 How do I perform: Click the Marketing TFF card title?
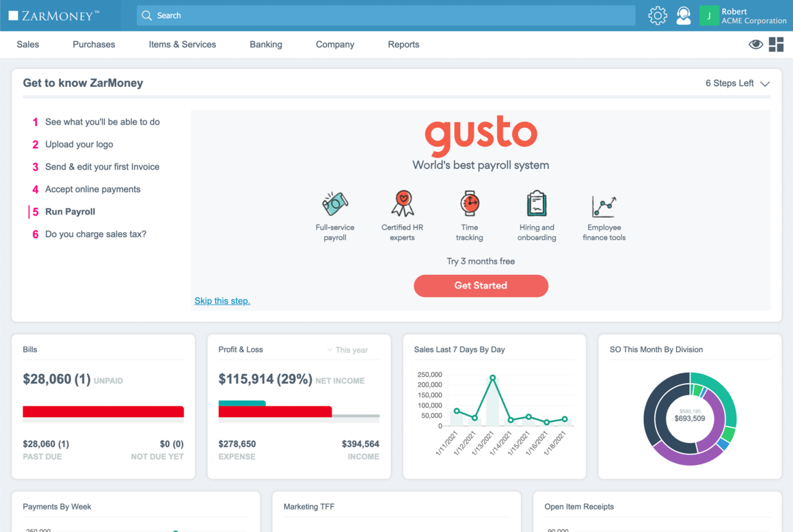309,507
